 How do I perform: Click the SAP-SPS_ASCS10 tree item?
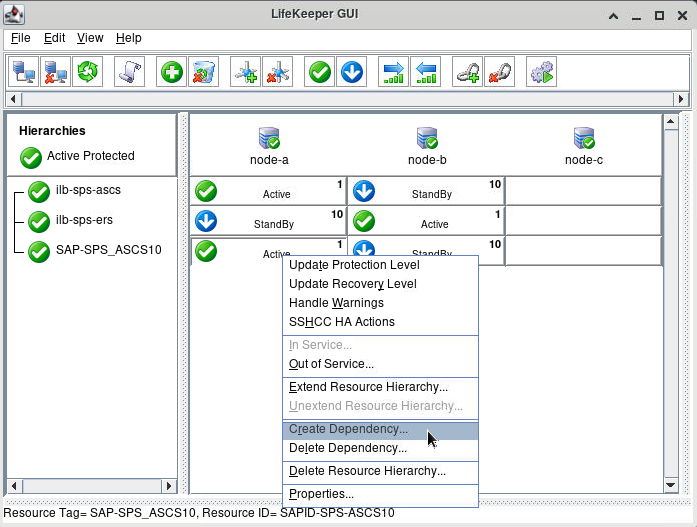108,250
